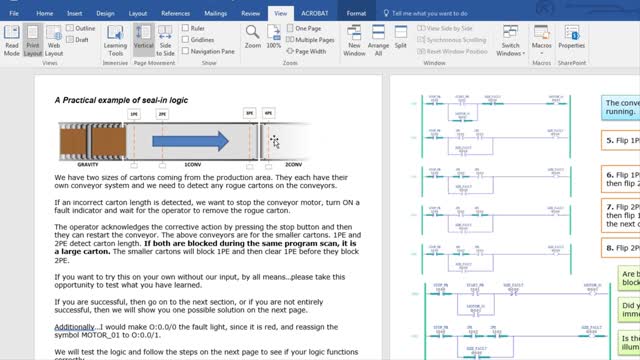Switch to the Review tab
The width and height of the screenshot is (640, 360).
tap(250, 13)
